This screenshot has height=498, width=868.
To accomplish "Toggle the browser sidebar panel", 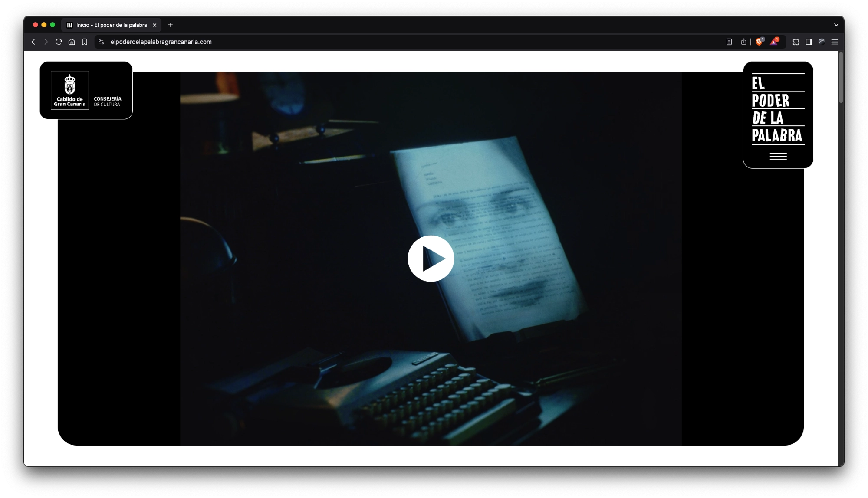I will pyautogui.click(x=809, y=42).
